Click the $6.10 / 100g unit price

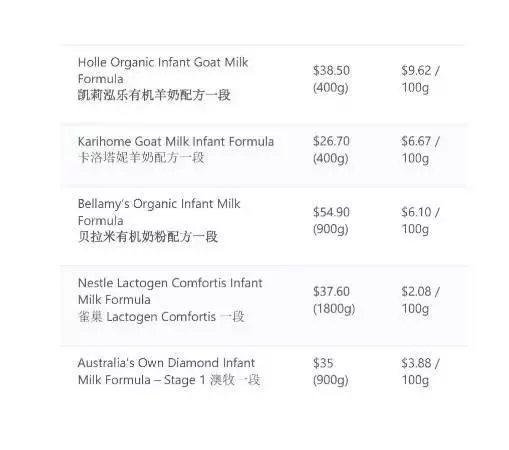(x=421, y=221)
